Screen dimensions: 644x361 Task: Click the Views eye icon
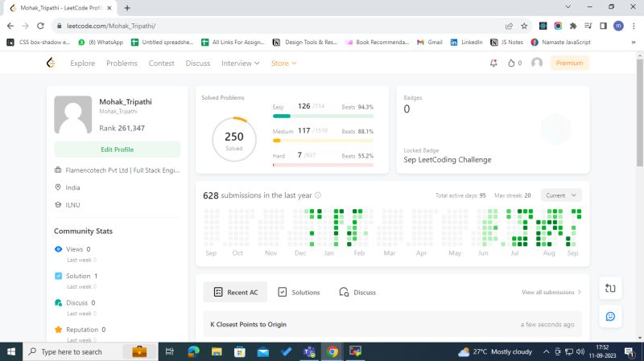(58, 250)
